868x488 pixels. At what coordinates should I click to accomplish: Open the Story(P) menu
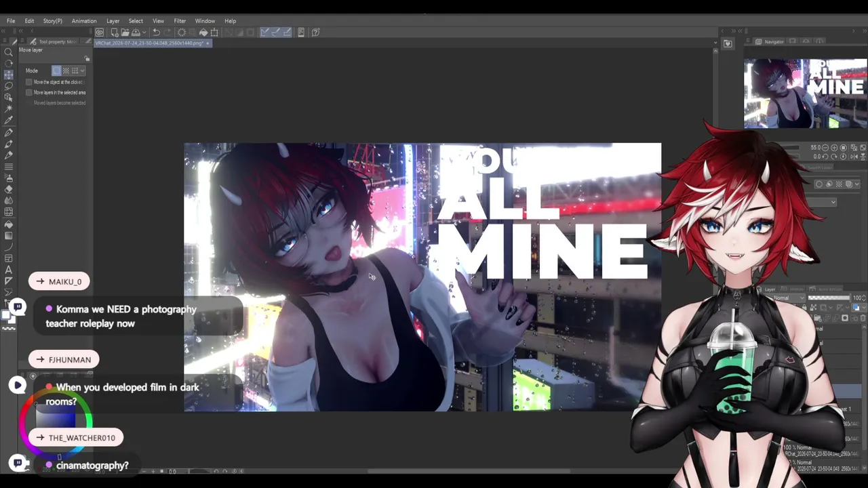[x=52, y=21]
